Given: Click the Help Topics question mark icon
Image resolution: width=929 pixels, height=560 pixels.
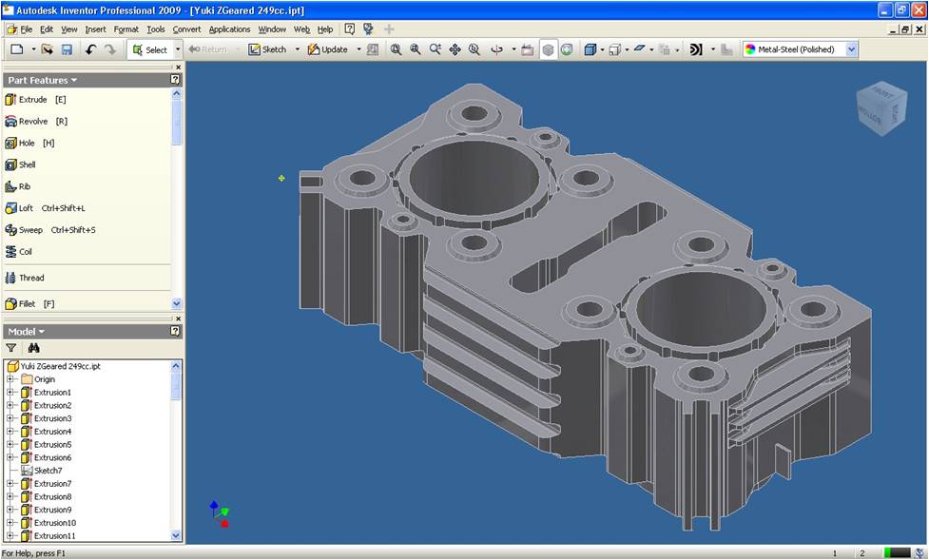Looking at the screenshot, I should (x=350, y=29).
